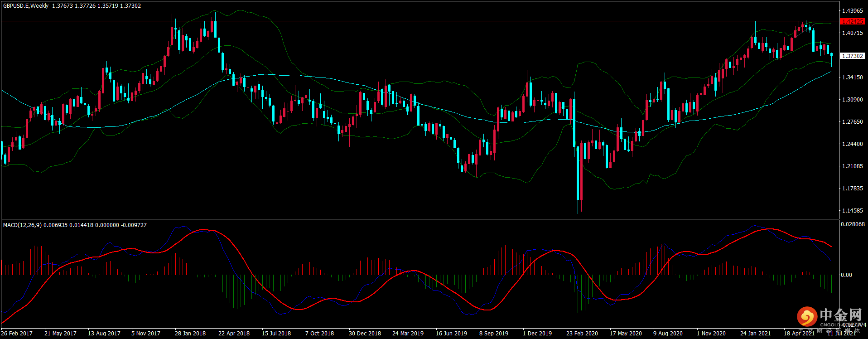This screenshot has width=868, height=339.
Task: Click the red 1.42425 price tag
Action: (x=852, y=21)
